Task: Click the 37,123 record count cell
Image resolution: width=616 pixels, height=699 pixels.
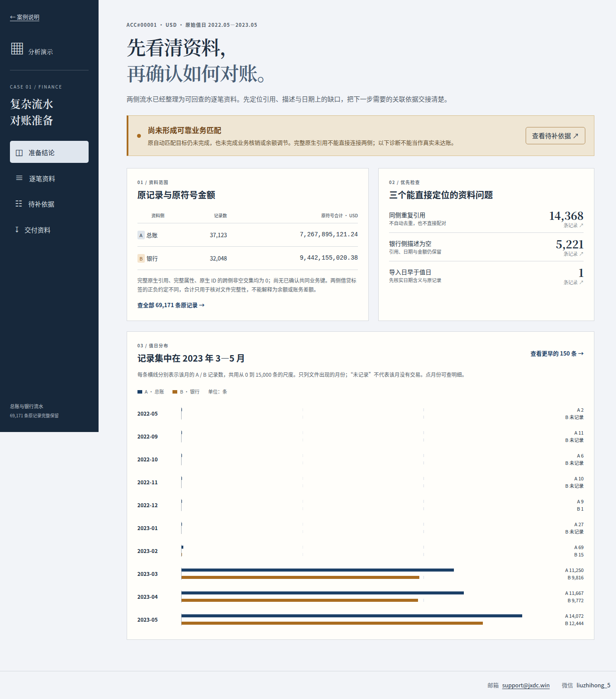Action: pyautogui.click(x=218, y=235)
